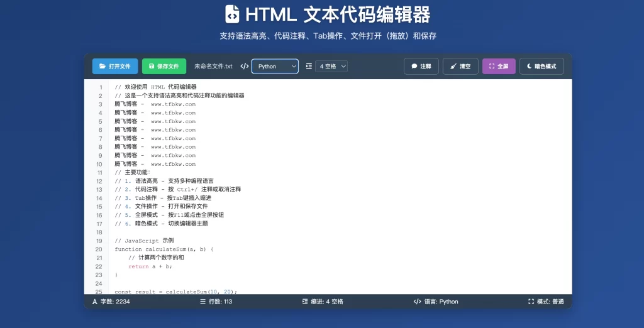Place cursor on line 1 welcome comment
The image size is (644, 328).
156,87
